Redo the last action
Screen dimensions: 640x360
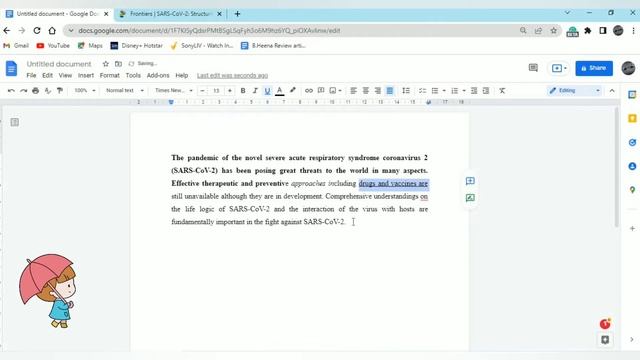tap(23, 91)
